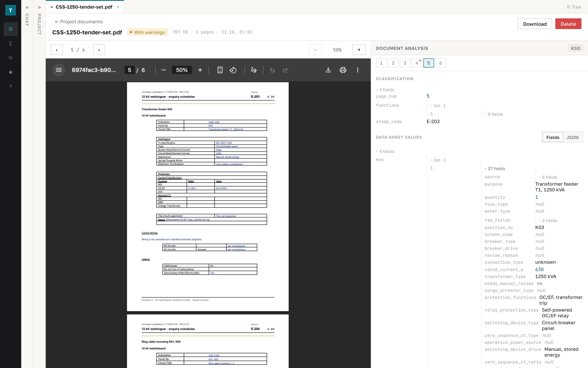Click the With warnings status badge
The image size is (588, 368).
tap(147, 32)
